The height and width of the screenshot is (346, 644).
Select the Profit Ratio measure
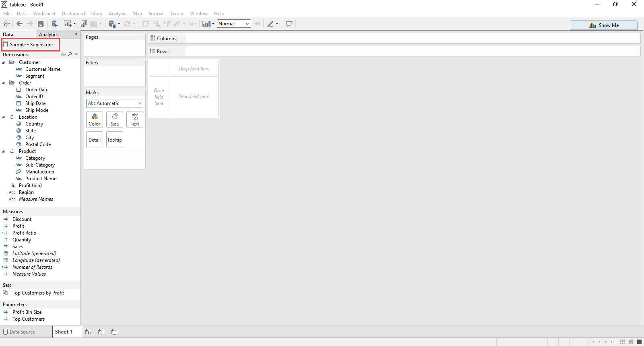point(24,233)
